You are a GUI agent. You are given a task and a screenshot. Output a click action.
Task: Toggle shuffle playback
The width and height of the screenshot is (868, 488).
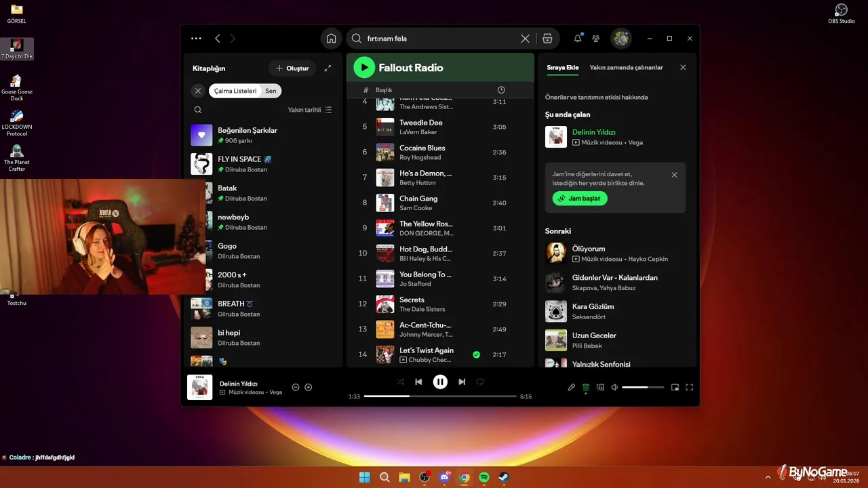[x=400, y=382]
